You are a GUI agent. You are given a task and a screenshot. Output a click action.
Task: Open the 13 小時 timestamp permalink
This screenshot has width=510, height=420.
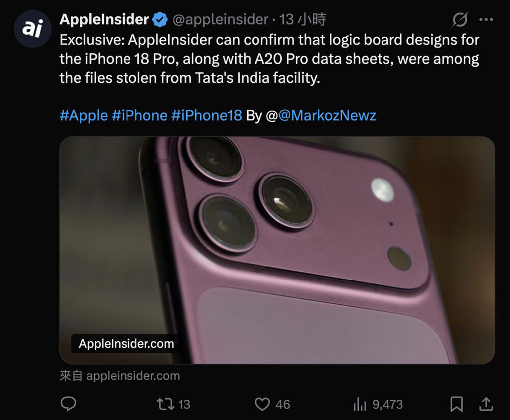[x=303, y=20]
